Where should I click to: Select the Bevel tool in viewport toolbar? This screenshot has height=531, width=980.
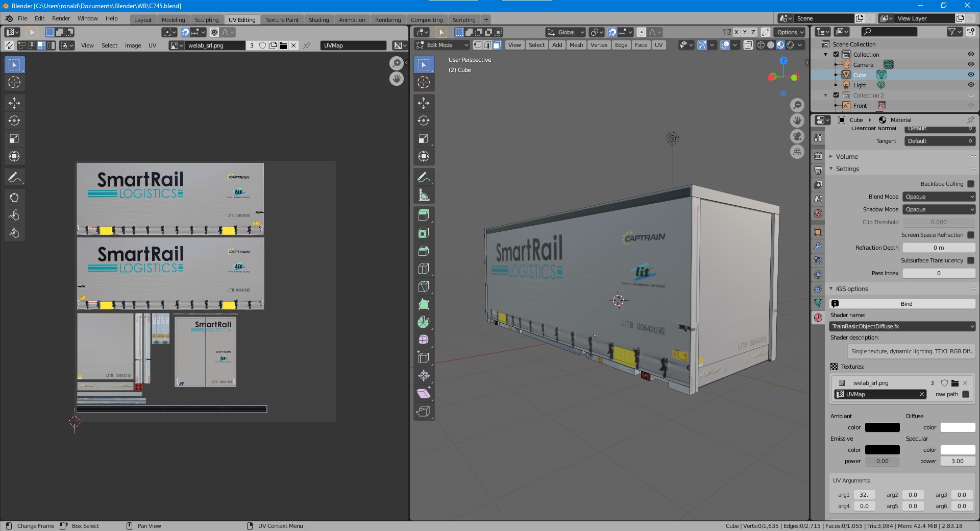pos(423,251)
